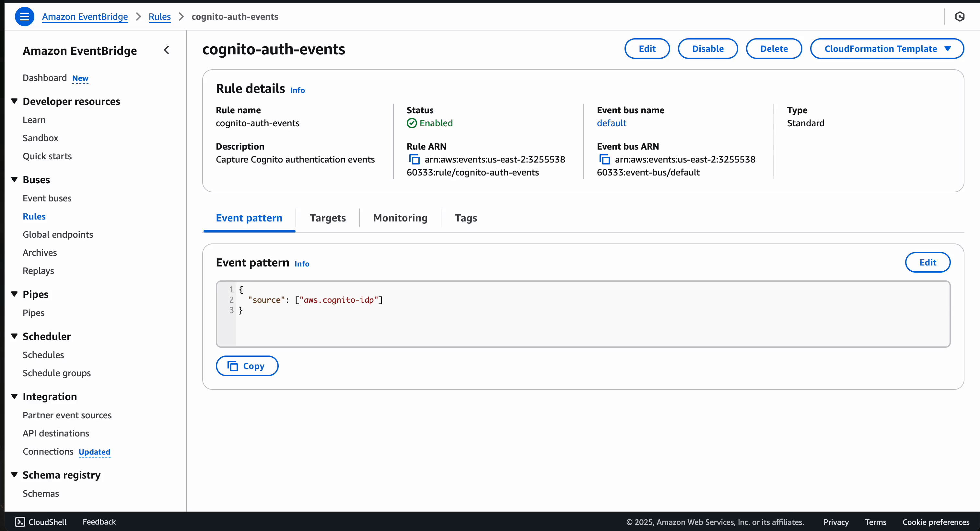
Task: Disable the cognito-auth-events rule
Action: (707, 48)
